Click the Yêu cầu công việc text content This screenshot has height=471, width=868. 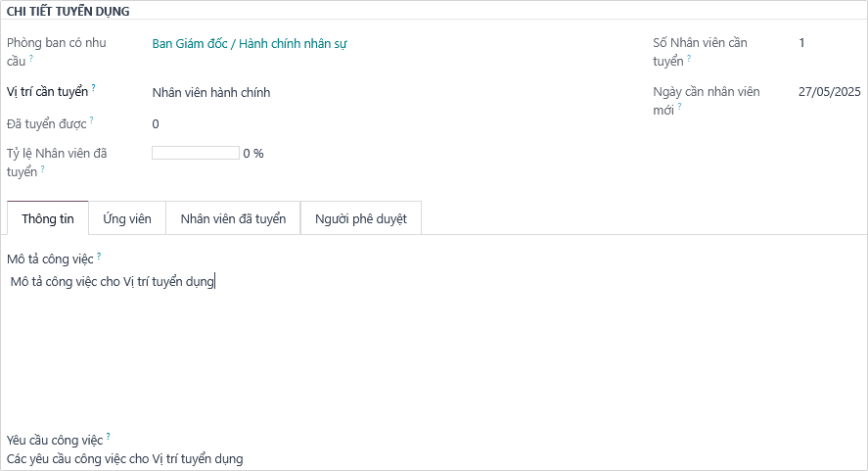click(x=125, y=458)
